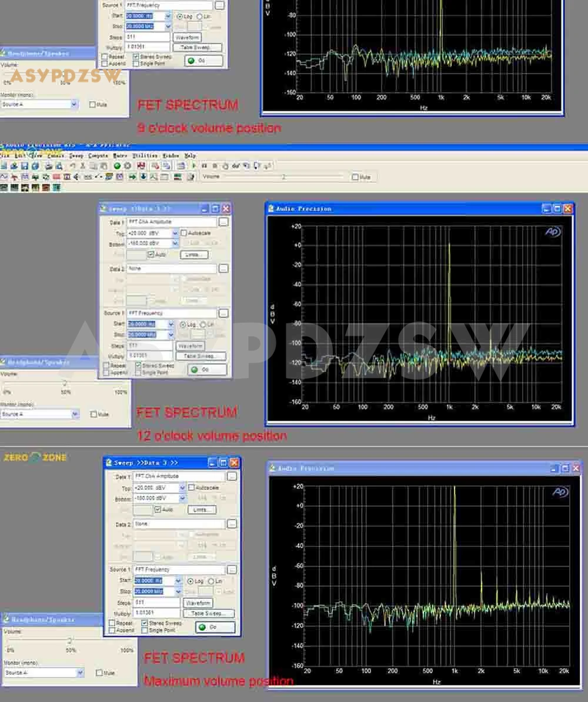Click the blue down-arrow icon in the second toolbar row

143,177
